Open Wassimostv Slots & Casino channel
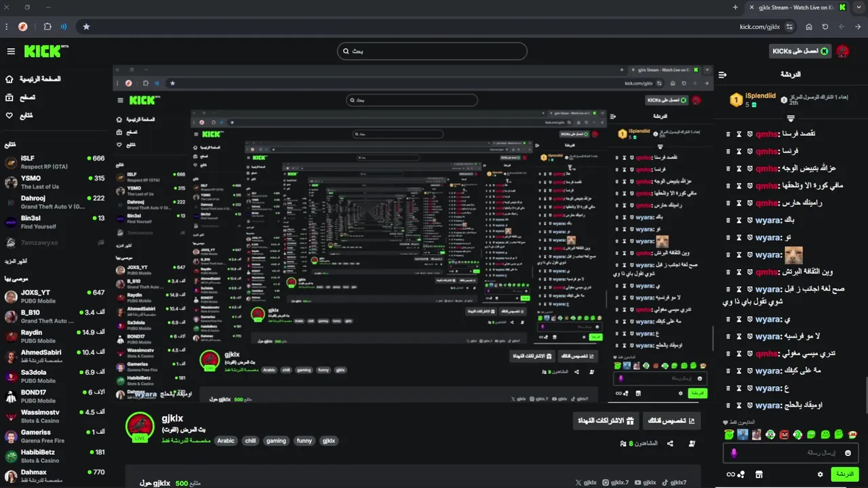Viewport: 868px width, 488px height. click(55, 416)
